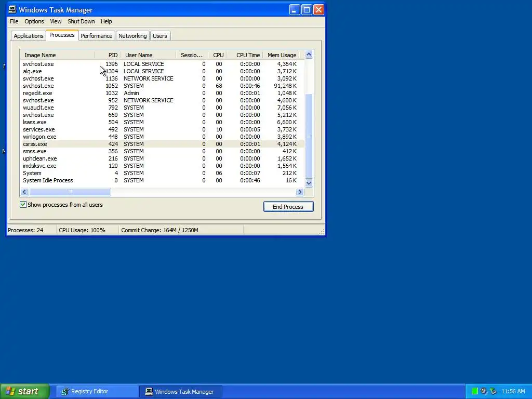The width and height of the screenshot is (532, 399).
Task: Click the Registry Editor taskbar icon
Action: (x=65, y=392)
